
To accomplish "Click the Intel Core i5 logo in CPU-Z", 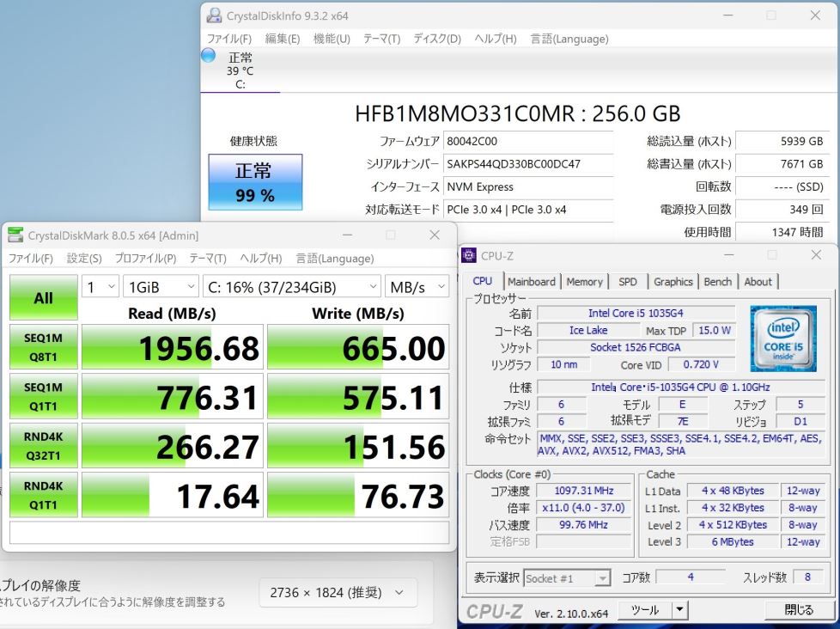I will (x=783, y=339).
